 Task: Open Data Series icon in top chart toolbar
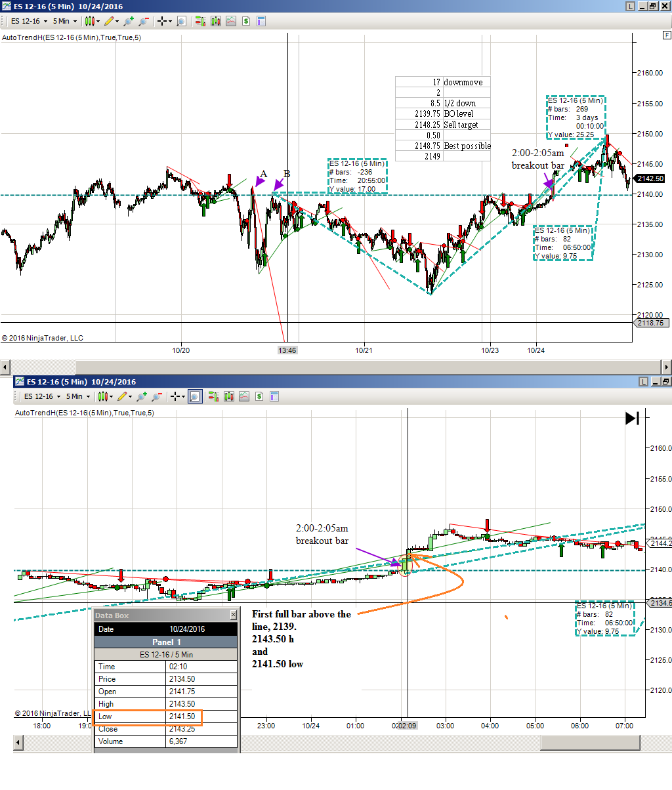click(215, 21)
